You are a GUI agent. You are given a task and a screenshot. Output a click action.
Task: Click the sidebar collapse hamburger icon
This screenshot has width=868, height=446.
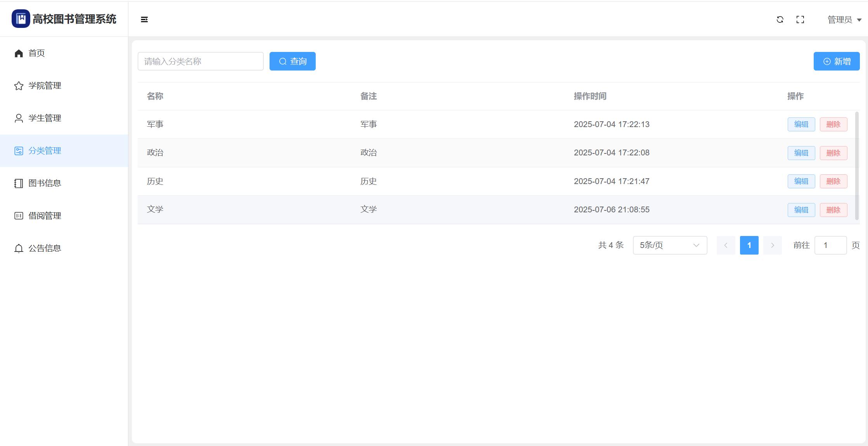pos(144,19)
